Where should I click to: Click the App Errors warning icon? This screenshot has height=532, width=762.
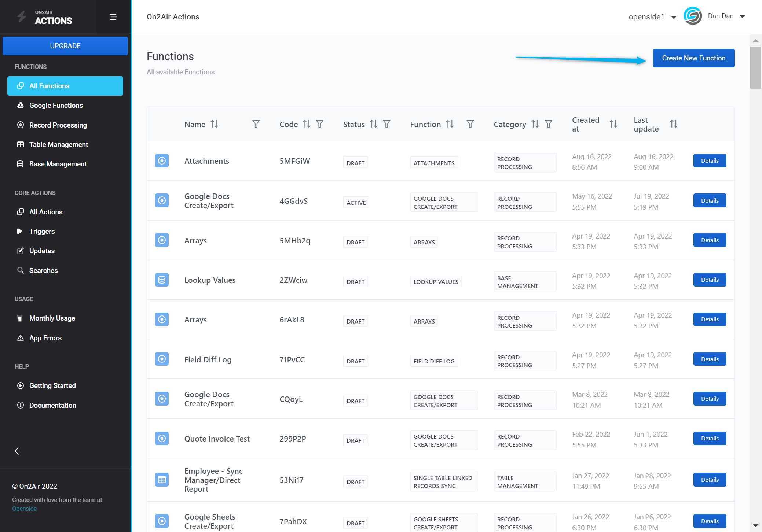pos(20,338)
